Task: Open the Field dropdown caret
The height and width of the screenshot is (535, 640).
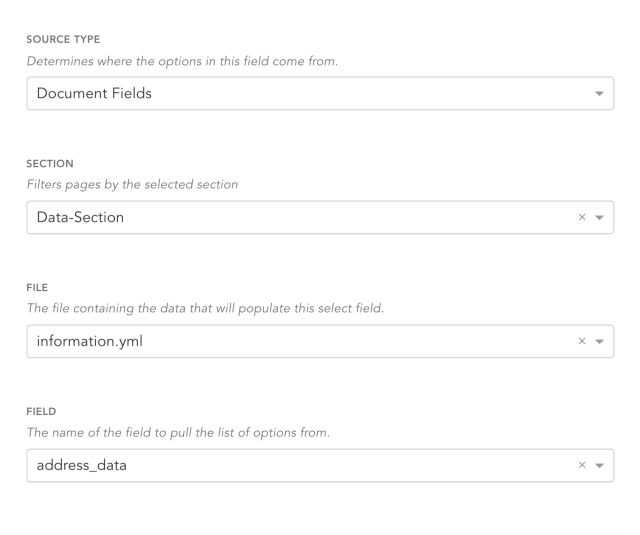Action: (x=599, y=466)
